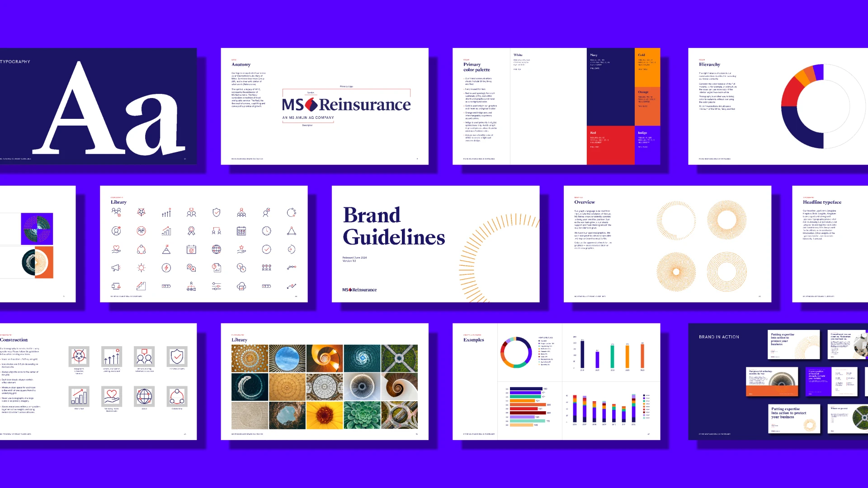Open the sand circles photo
This screenshot has height=488, width=868.
(250, 415)
